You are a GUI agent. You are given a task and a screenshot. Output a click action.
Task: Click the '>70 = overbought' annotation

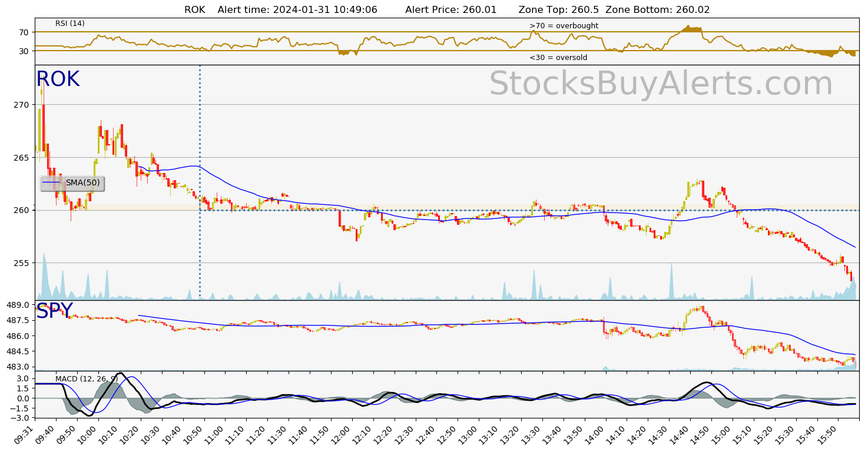564,26
